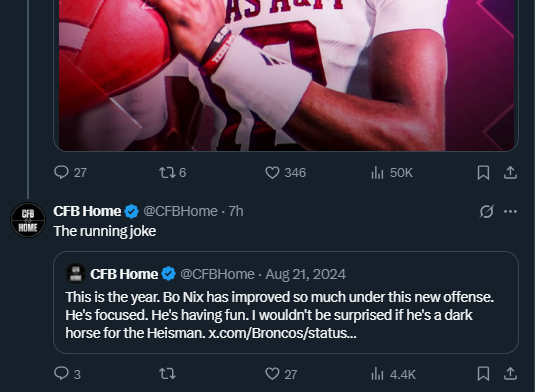Open the @CFBHome handle on 7h post
This screenshot has width=535, height=392.
pyautogui.click(x=180, y=211)
